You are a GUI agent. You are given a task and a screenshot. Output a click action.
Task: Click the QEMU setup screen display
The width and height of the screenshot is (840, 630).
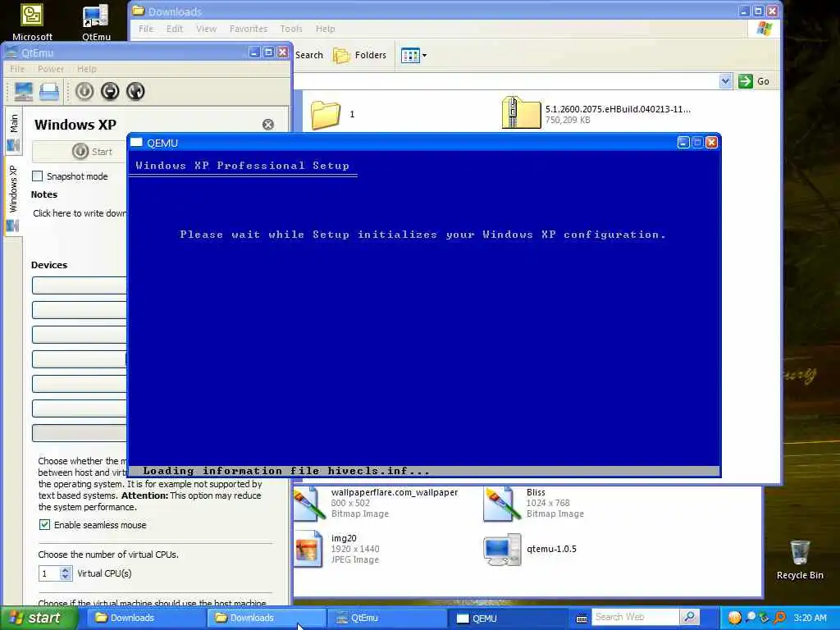[424, 314]
